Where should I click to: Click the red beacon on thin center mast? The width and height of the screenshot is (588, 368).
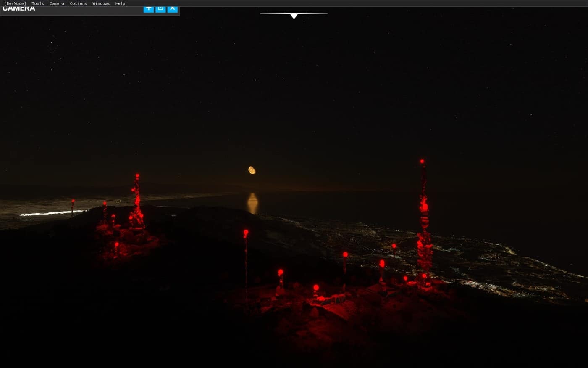click(246, 232)
